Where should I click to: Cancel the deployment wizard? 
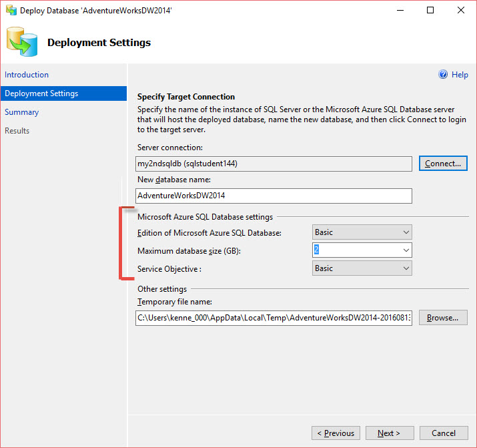(444, 433)
